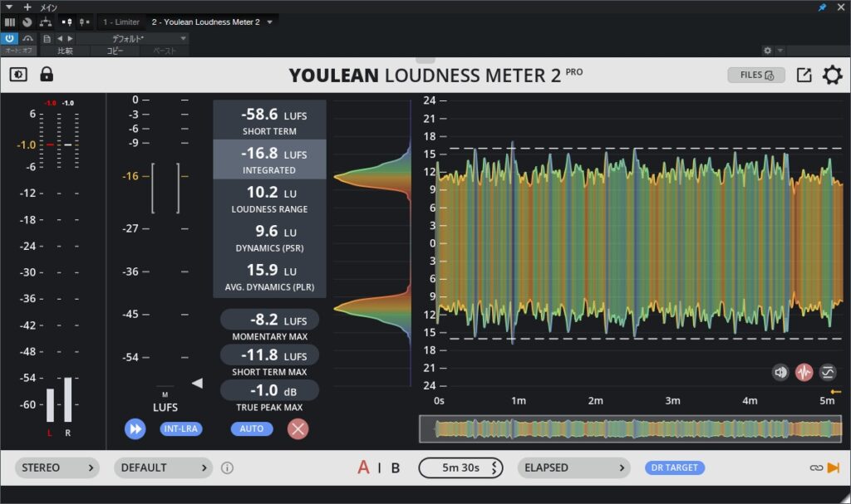This screenshot has height=504, width=851.
Task: Go to previous preset arrow
Action: pos(60,38)
